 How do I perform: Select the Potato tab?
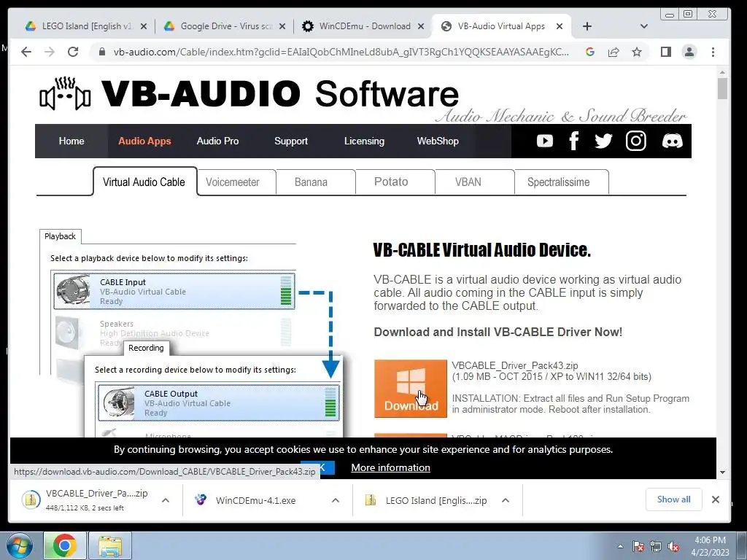click(x=395, y=182)
